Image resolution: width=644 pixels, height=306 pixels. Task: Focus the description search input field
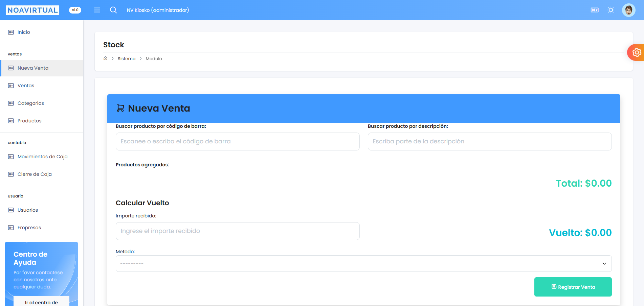point(490,141)
